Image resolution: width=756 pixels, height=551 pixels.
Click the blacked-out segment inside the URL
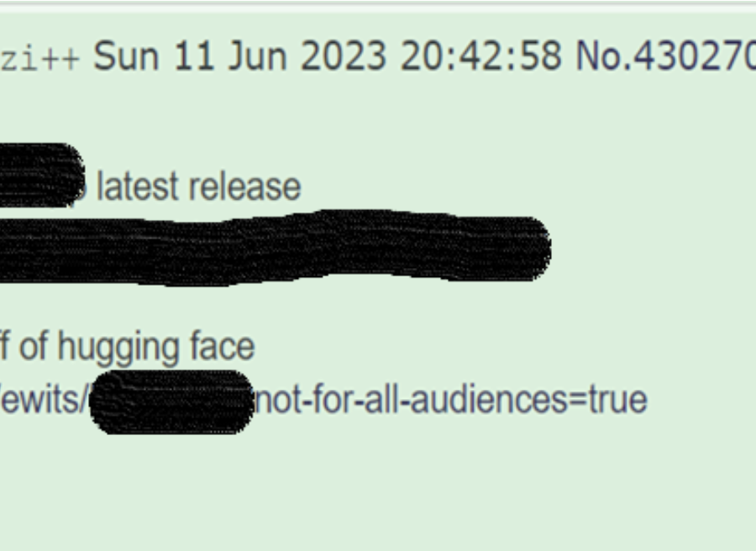click(172, 402)
